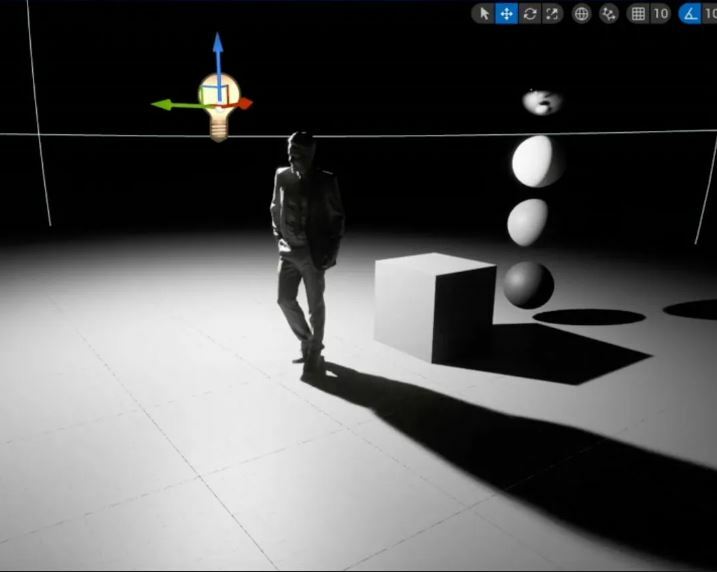Switch to the Rotate objects tool

530,14
